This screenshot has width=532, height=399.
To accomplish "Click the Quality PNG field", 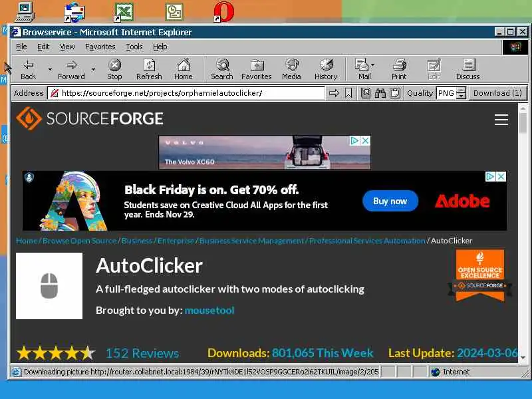I will point(446,93).
